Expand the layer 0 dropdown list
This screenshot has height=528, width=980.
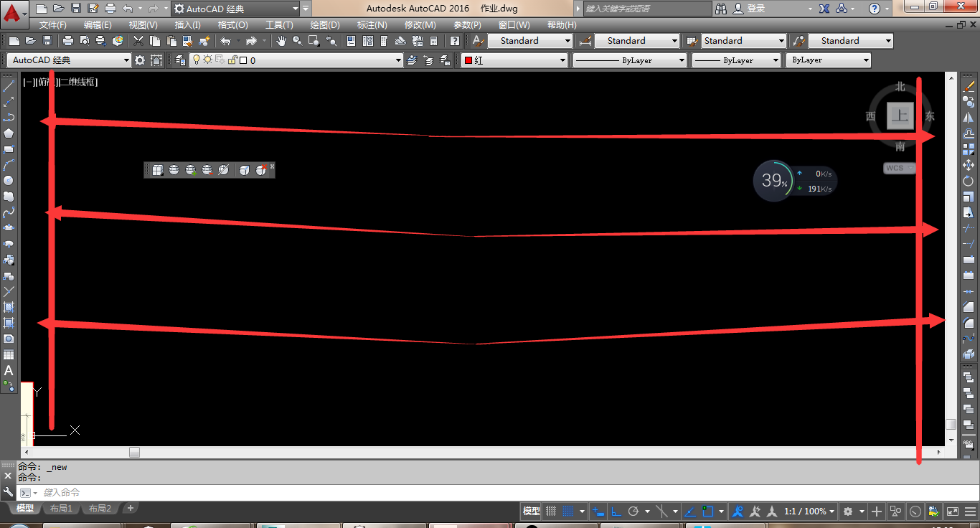click(x=398, y=61)
